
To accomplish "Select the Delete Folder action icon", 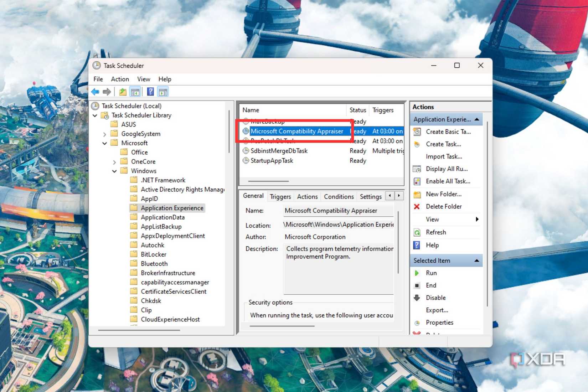I will point(417,206).
